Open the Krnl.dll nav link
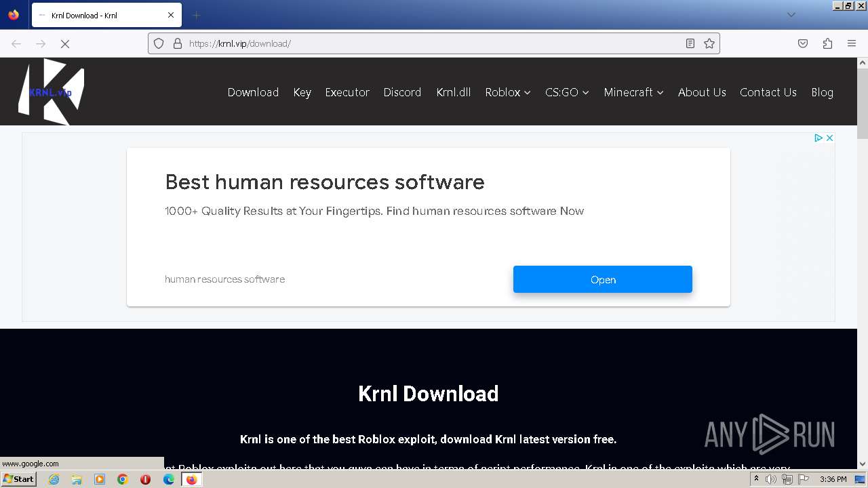This screenshot has height=488, width=868. (x=454, y=92)
